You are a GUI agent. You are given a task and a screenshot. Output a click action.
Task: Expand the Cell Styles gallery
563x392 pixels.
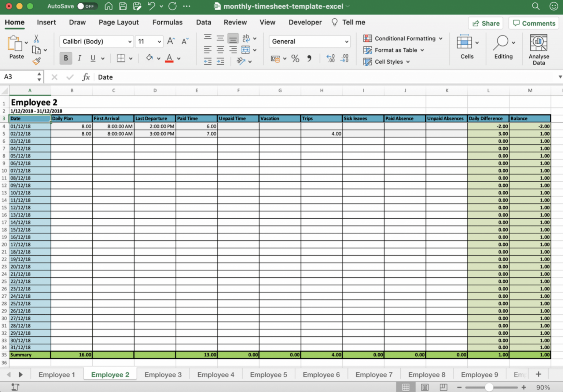point(386,62)
